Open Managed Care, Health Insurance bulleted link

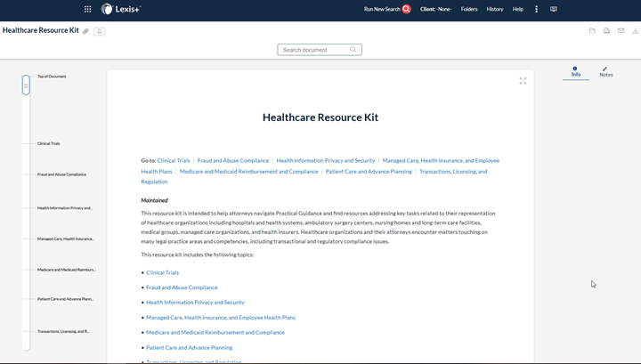pos(221,318)
